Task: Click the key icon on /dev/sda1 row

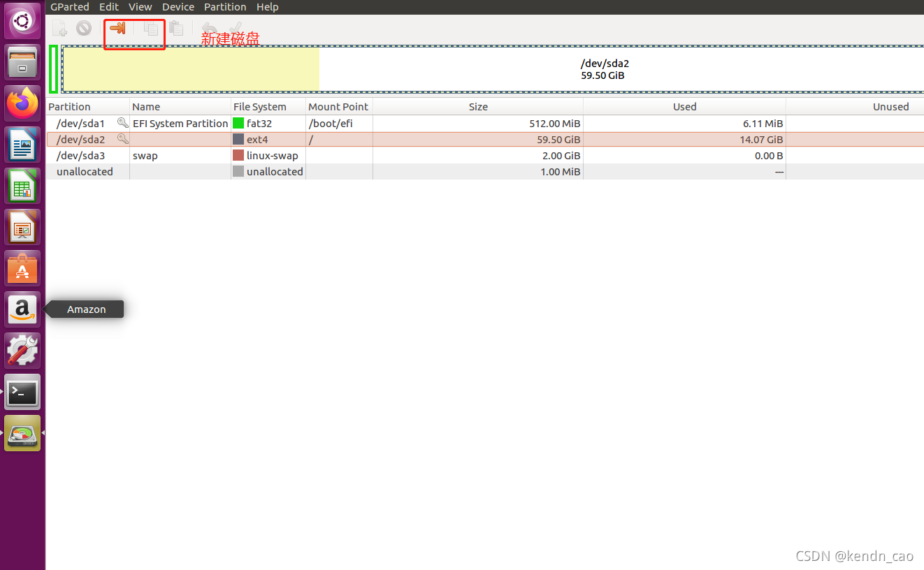Action: point(123,123)
